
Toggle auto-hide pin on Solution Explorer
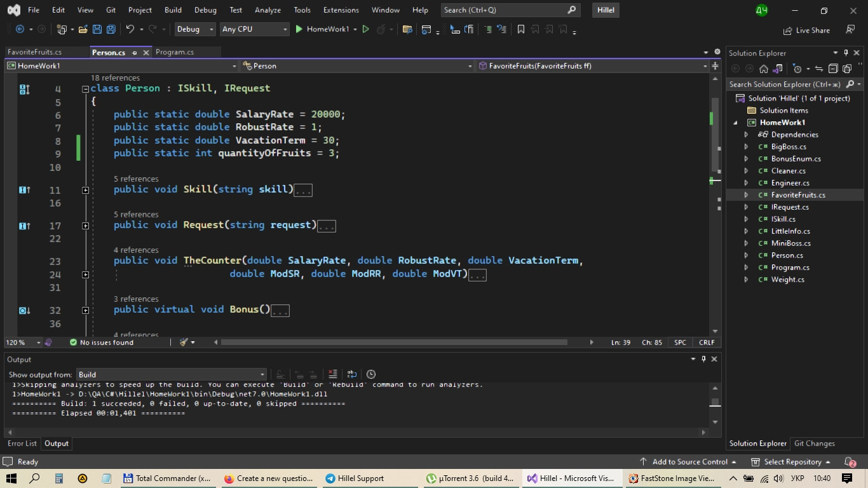point(845,53)
